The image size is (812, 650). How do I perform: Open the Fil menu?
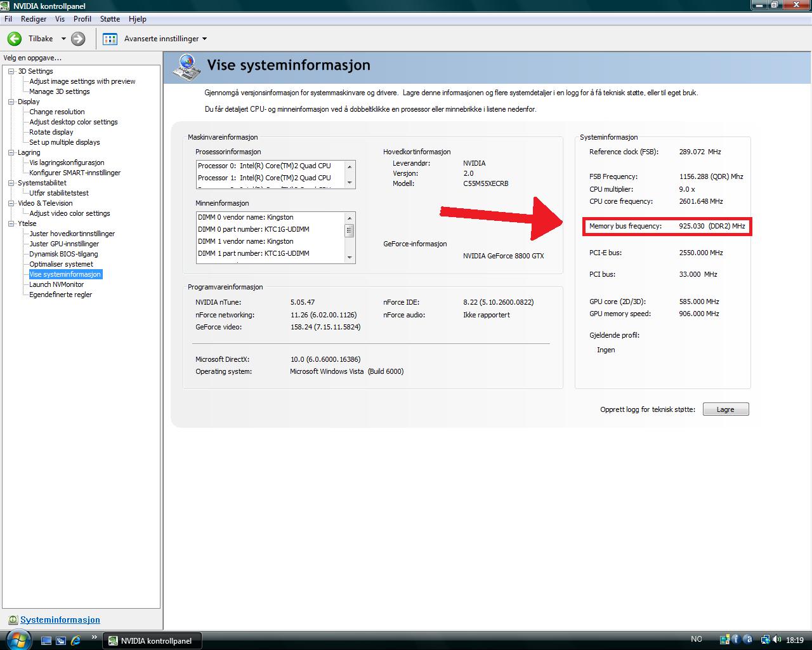(x=8, y=19)
